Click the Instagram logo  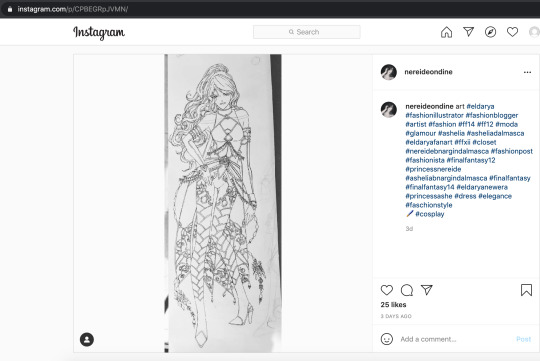(99, 32)
